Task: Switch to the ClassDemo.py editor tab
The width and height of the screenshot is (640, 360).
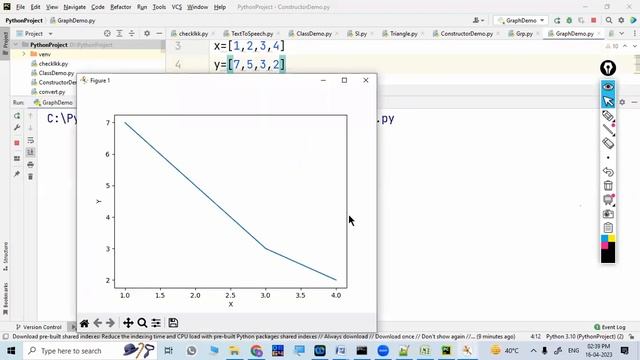Action: pos(314,33)
